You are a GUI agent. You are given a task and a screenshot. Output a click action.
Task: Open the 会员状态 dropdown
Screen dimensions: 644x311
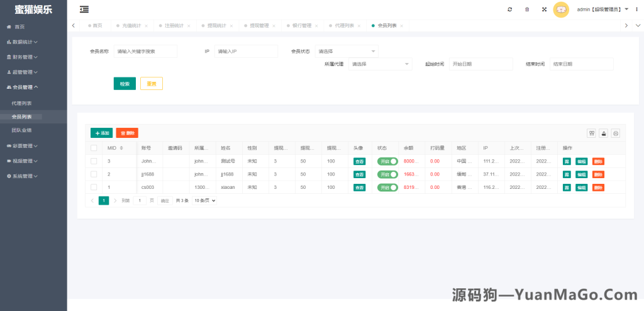pyautogui.click(x=347, y=52)
